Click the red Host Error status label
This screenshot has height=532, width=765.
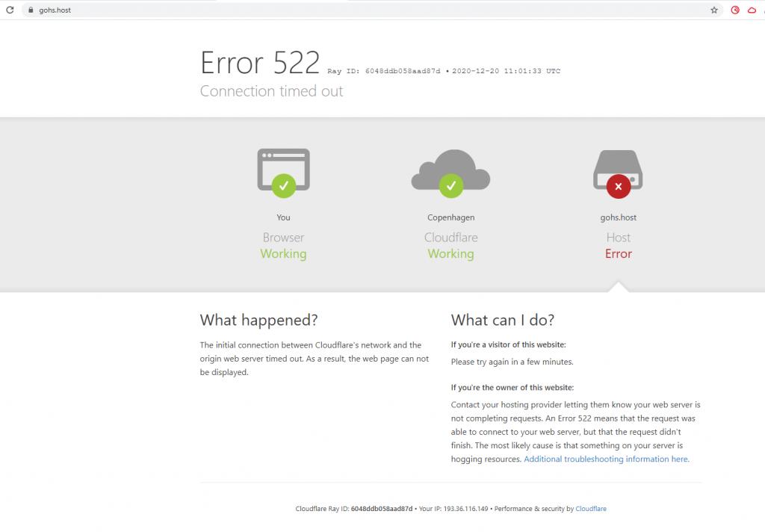click(618, 254)
